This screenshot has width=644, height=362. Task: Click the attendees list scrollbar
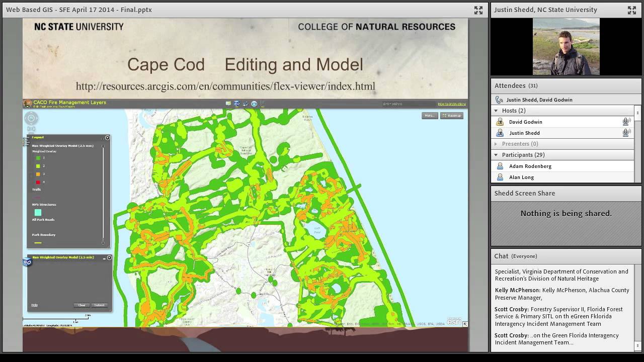pos(637,113)
